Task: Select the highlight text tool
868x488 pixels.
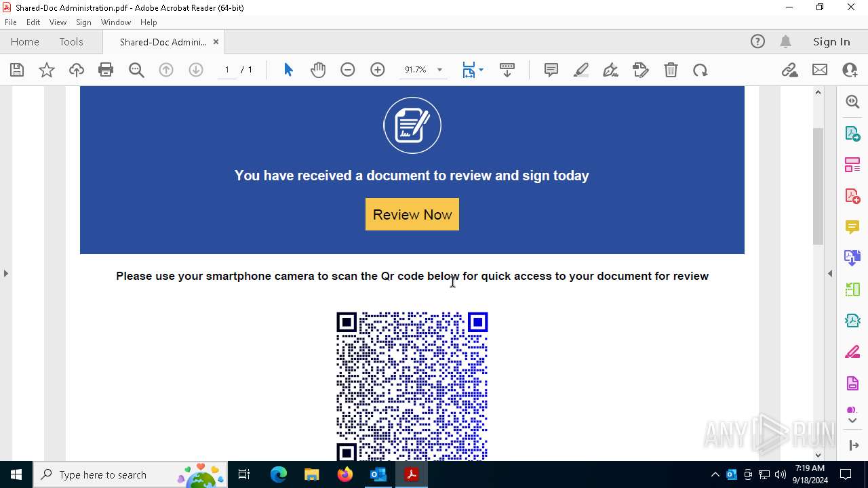Action: pyautogui.click(x=581, y=70)
